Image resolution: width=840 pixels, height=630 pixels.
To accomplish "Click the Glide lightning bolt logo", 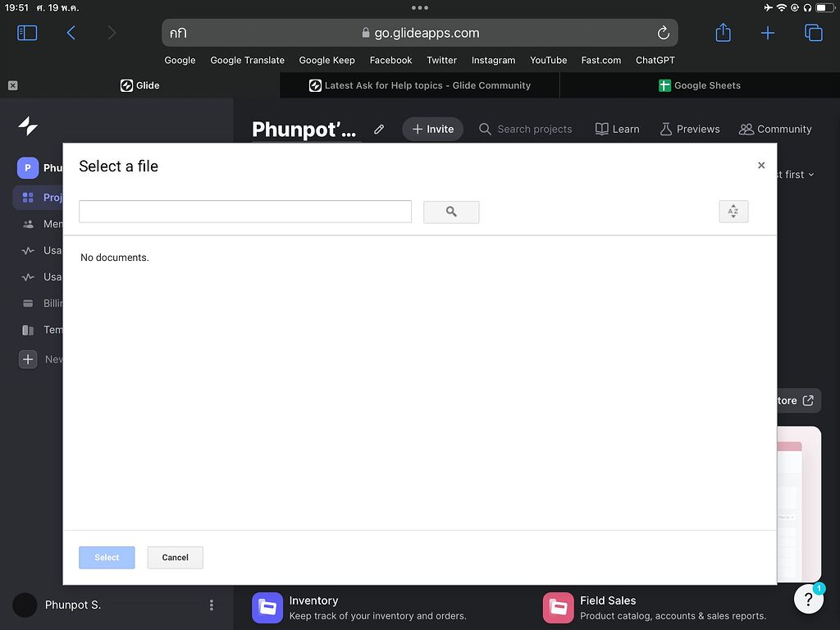I will (x=27, y=126).
